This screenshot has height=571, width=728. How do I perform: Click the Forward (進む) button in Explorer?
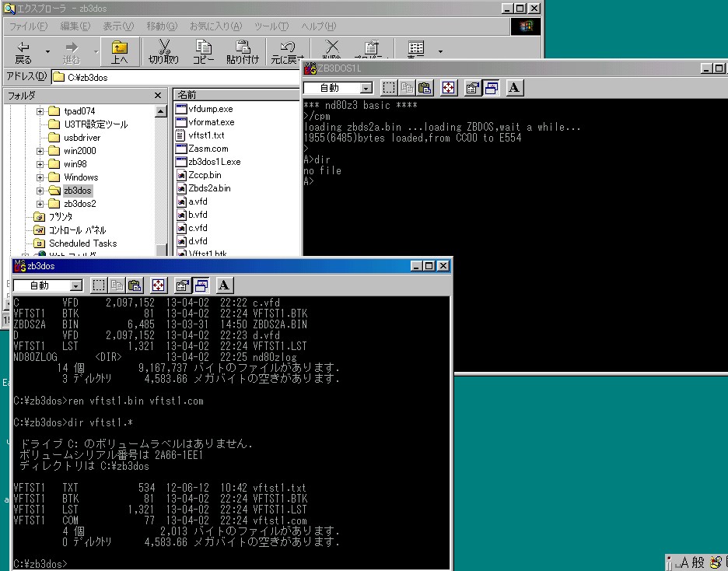point(72,52)
